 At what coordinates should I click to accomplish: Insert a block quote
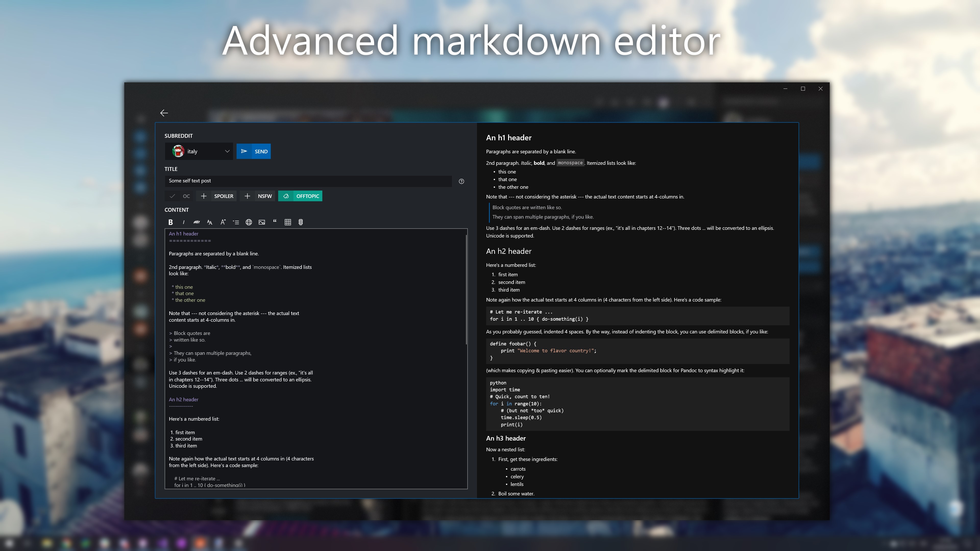pyautogui.click(x=275, y=221)
